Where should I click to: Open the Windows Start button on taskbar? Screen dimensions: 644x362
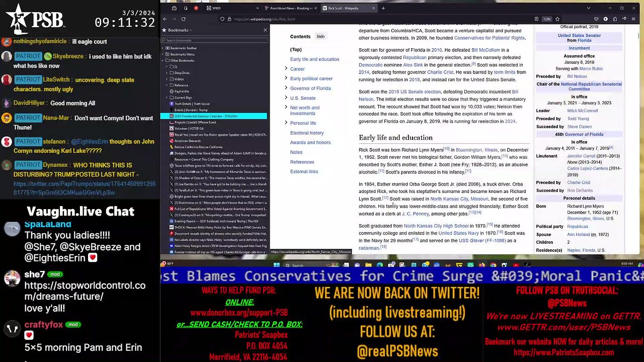pyautogui.click(x=276, y=265)
